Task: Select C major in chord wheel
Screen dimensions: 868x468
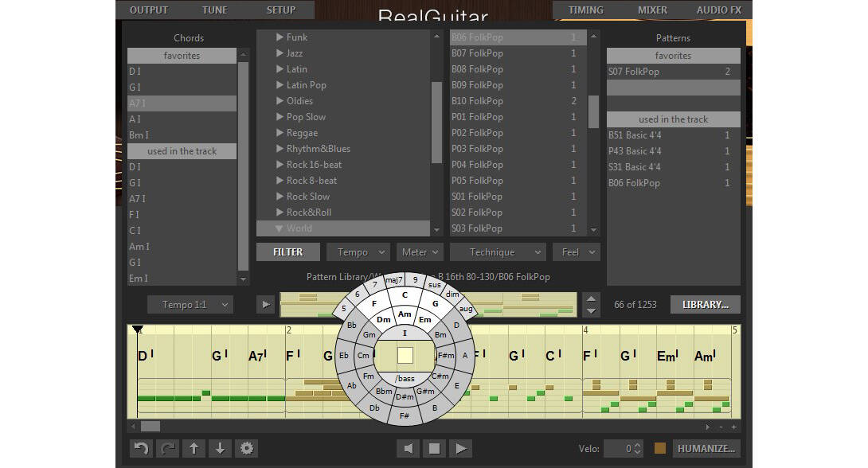Action: point(405,294)
